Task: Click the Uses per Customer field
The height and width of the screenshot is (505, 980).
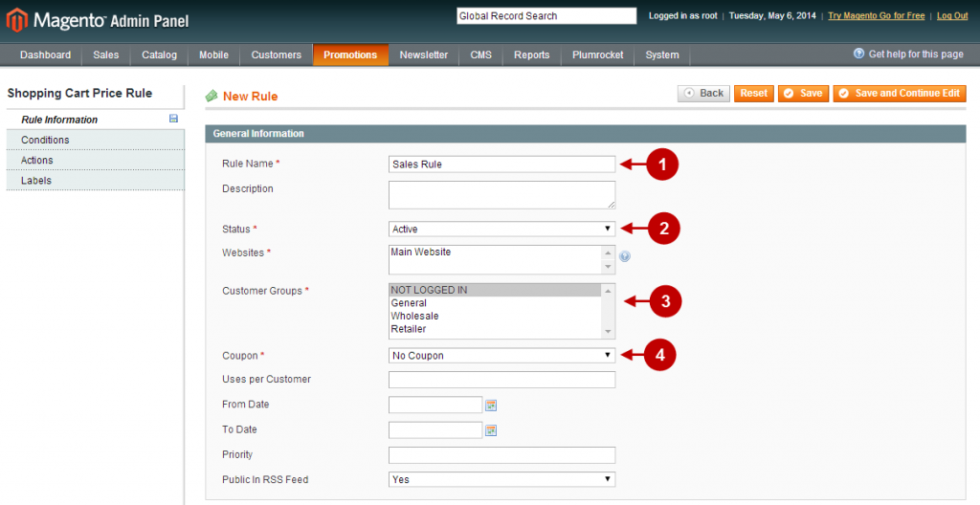Action: click(x=501, y=380)
